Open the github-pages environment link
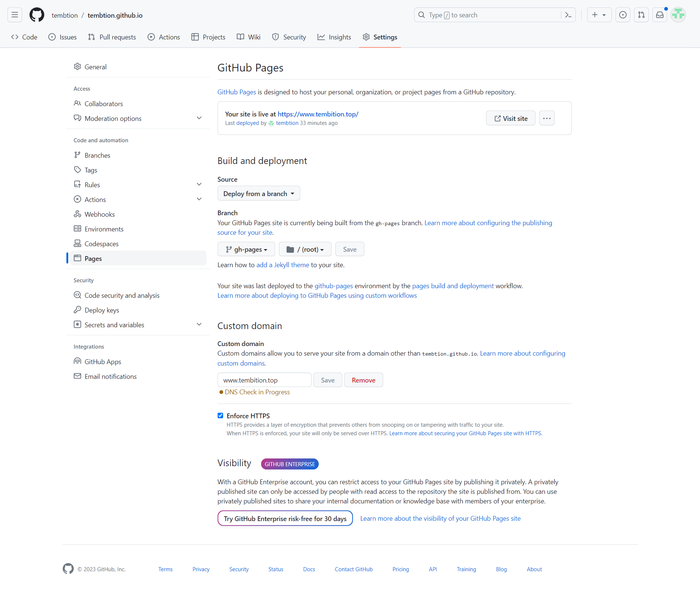This screenshot has width=700, height=597. click(334, 286)
